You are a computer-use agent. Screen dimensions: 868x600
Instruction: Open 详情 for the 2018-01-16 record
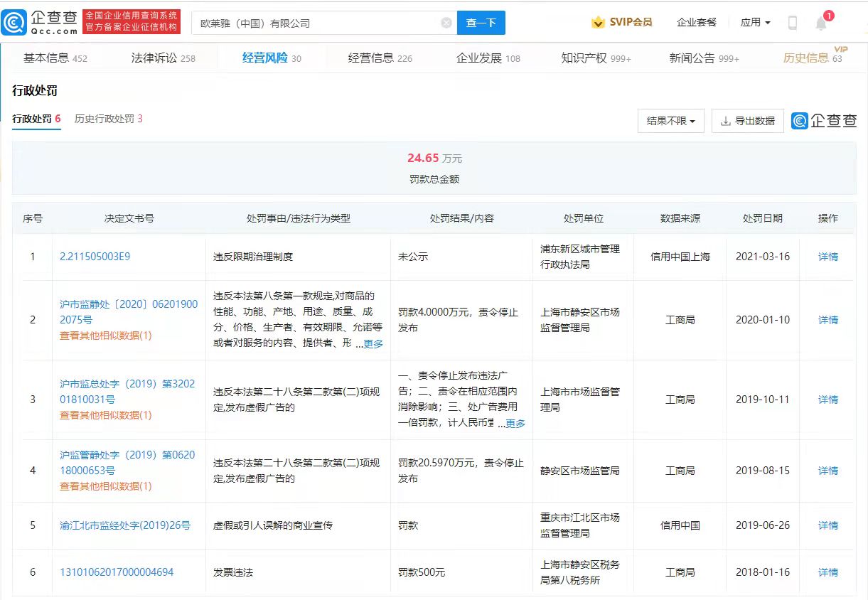pyautogui.click(x=828, y=572)
